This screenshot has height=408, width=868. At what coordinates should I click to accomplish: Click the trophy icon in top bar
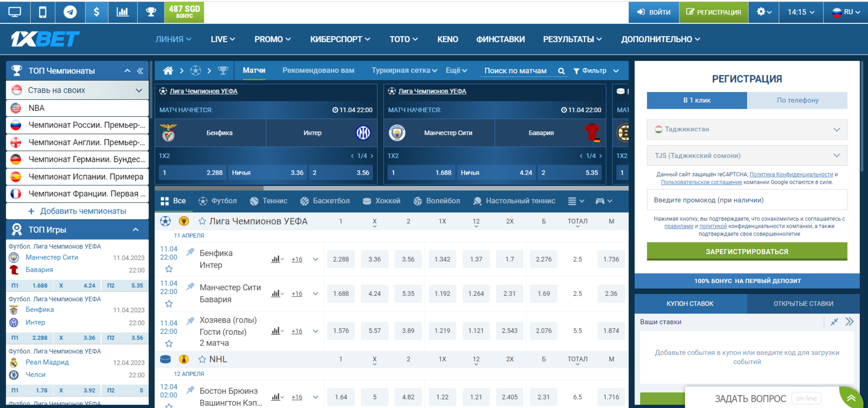151,12
